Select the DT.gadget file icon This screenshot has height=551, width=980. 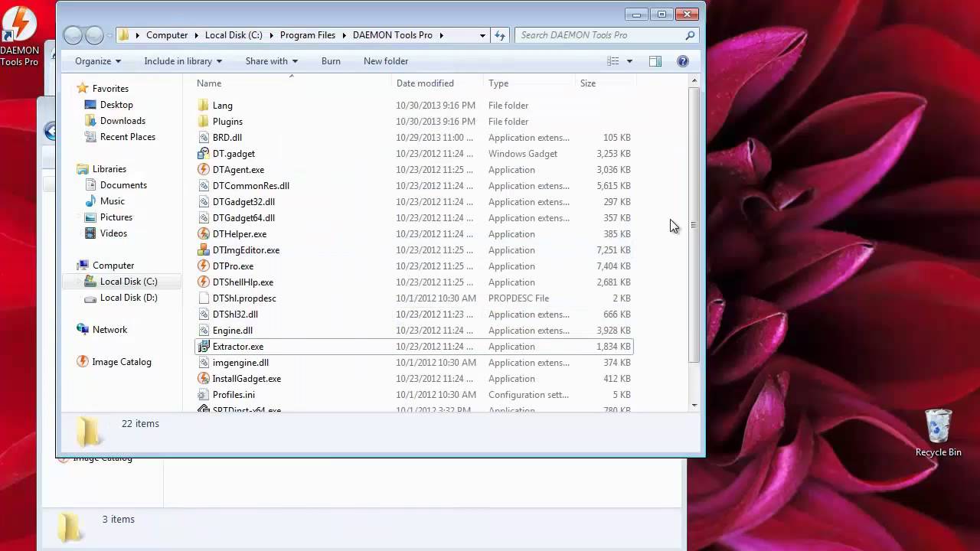(x=203, y=154)
